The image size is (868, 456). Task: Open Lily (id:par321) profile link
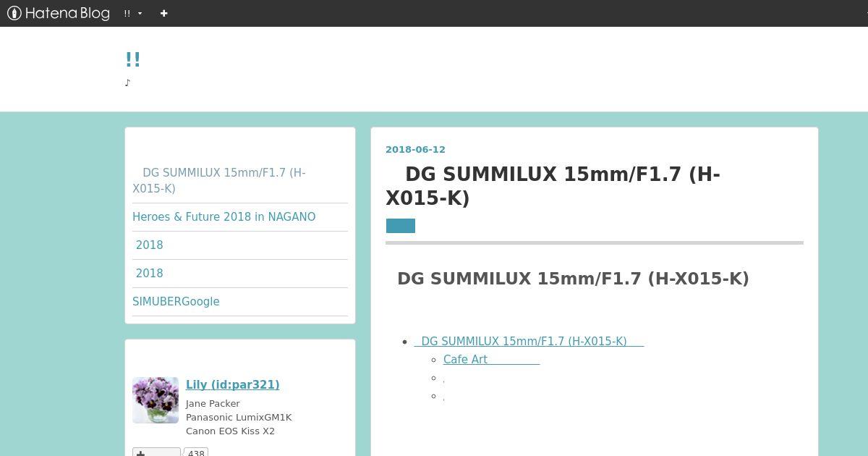click(233, 384)
